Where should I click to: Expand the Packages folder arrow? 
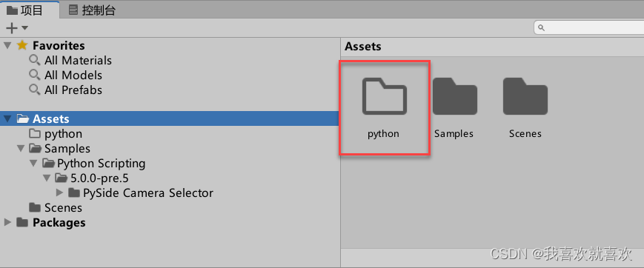pos(7,222)
